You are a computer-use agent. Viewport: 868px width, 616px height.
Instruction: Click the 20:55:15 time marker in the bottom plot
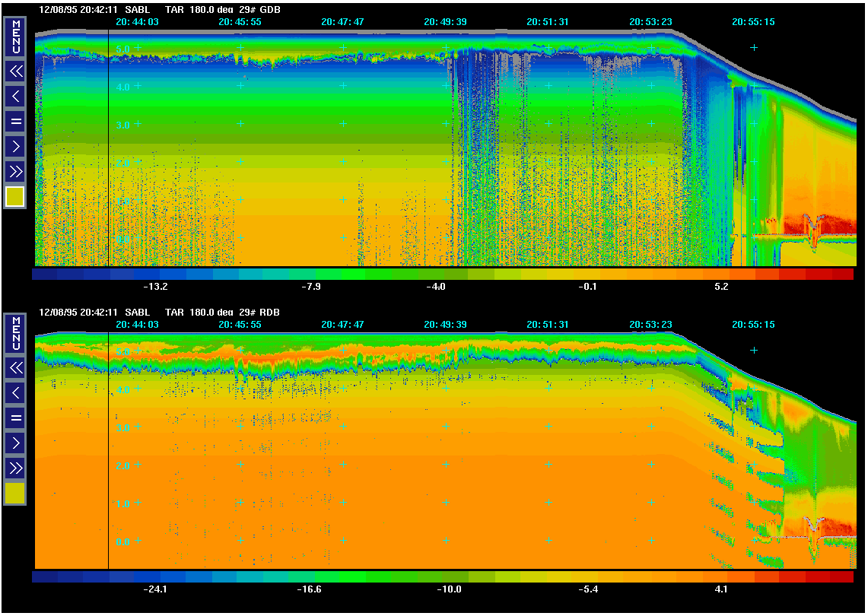[753, 325]
